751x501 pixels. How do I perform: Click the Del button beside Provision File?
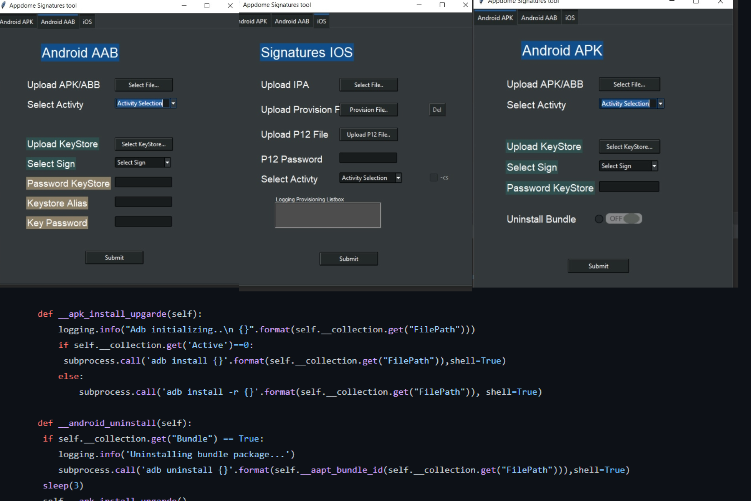437,110
